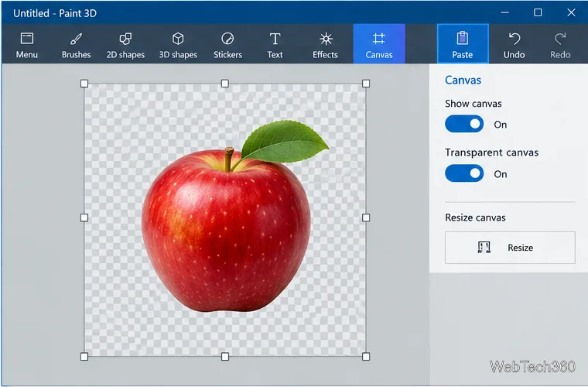Click the 'Transparent canvas' label

point(491,152)
